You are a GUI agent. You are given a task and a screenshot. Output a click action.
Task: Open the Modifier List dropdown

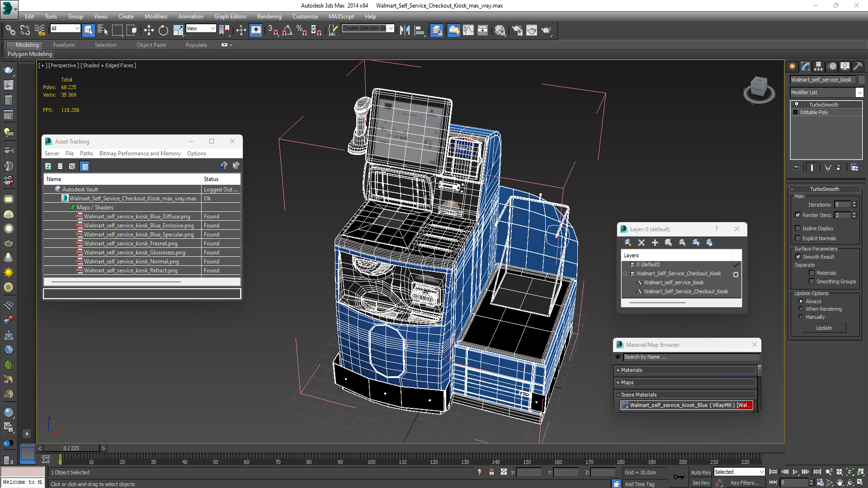coord(859,92)
